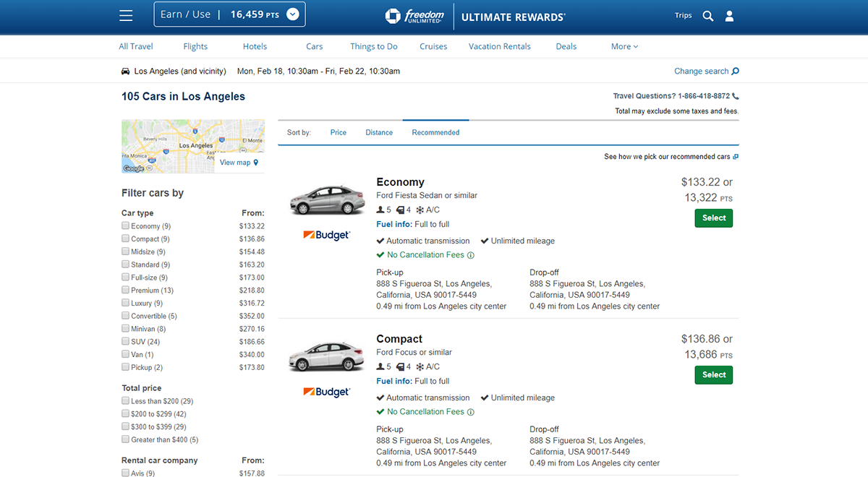Sort results by Price

point(339,132)
